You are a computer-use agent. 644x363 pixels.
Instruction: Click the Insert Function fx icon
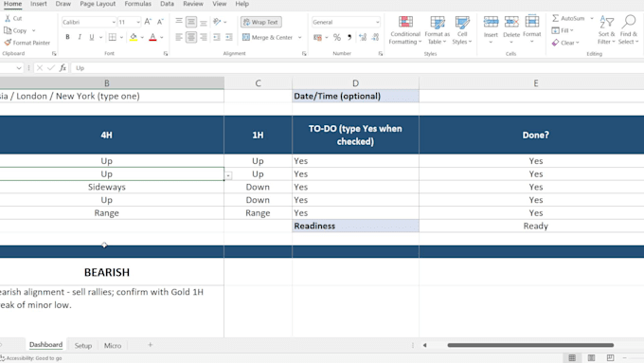(63, 68)
